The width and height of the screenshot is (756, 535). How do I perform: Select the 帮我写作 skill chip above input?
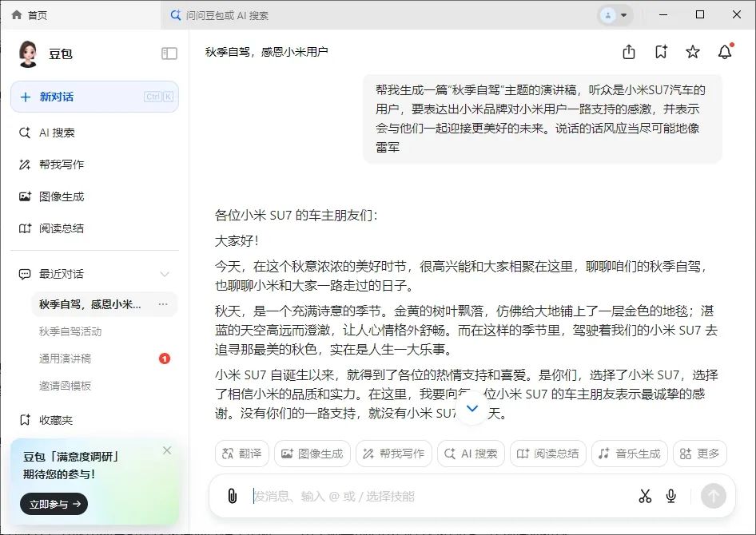pos(394,454)
